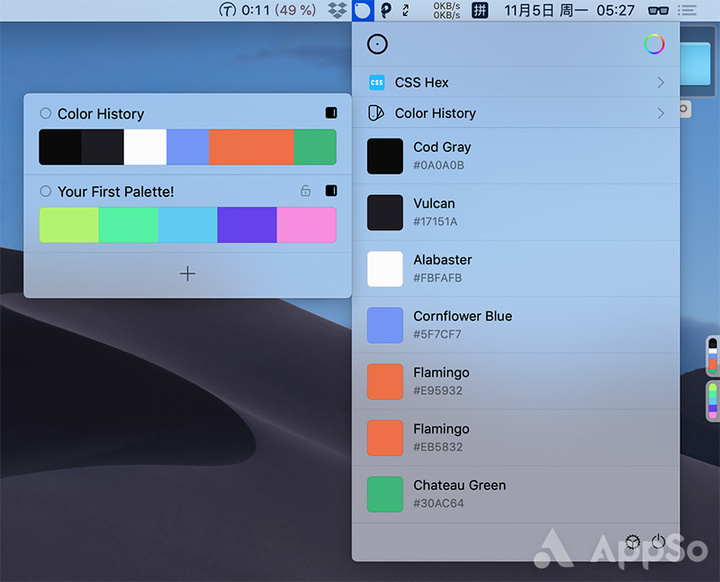The width and height of the screenshot is (720, 582).
Task: Select Chateau Green swatch in list
Action: point(385,494)
